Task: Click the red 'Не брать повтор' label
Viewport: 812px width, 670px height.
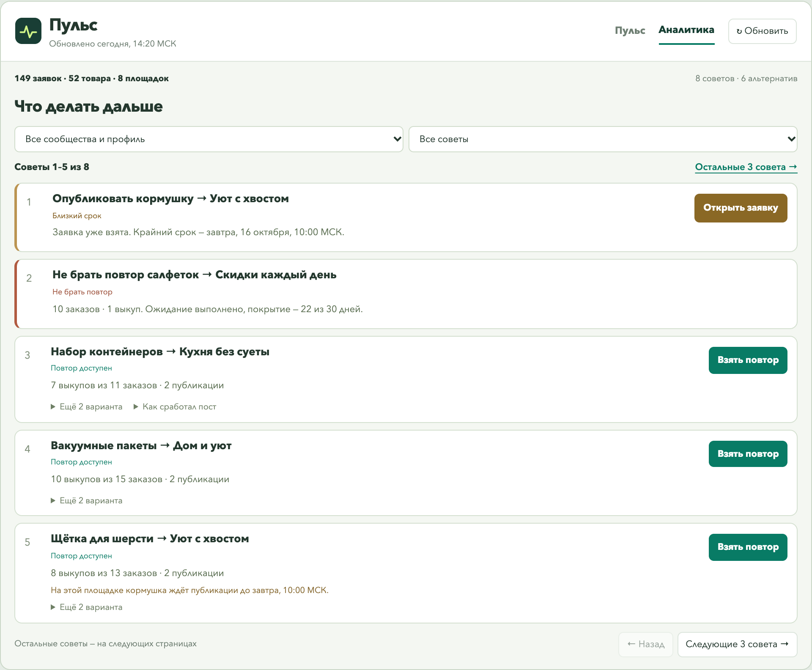Action: tap(82, 292)
